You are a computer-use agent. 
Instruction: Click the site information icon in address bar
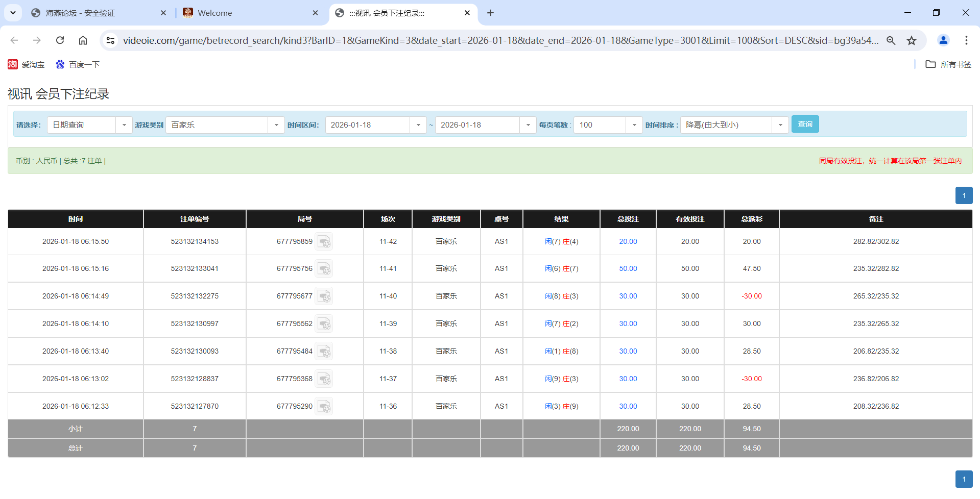[110, 40]
